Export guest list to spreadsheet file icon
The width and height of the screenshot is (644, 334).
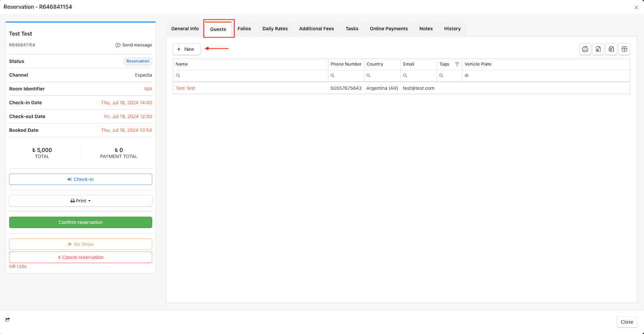point(598,49)
